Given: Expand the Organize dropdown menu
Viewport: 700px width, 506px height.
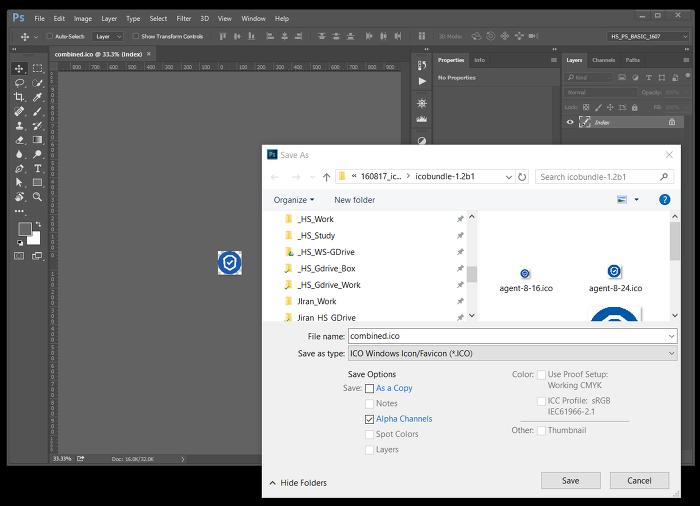Looking at the screenshot, I should pyautogui.click(x=293, y=200).
